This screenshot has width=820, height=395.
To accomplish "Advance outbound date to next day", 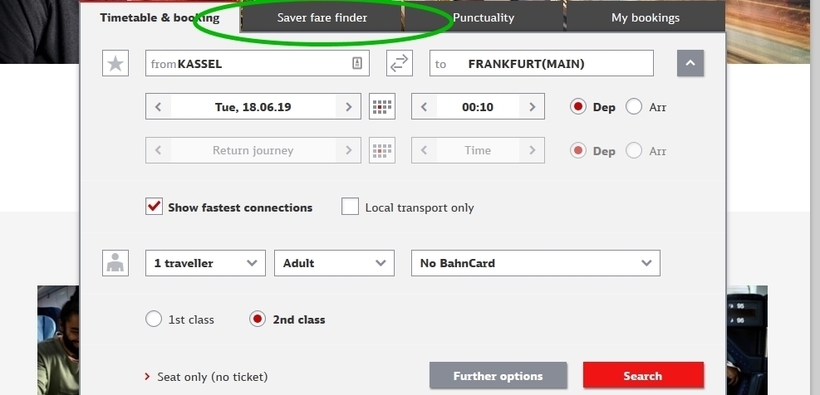I will click(x=348, y=107).
